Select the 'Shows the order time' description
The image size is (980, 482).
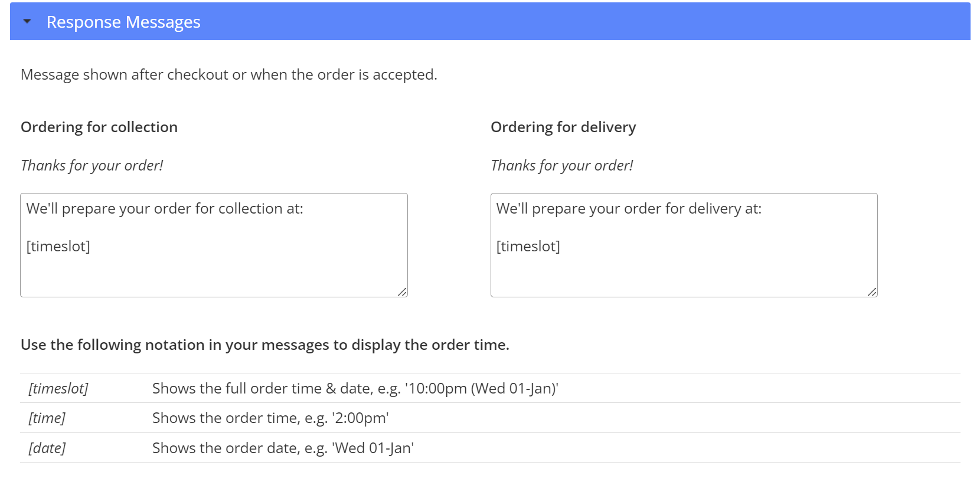coord(270,418)
